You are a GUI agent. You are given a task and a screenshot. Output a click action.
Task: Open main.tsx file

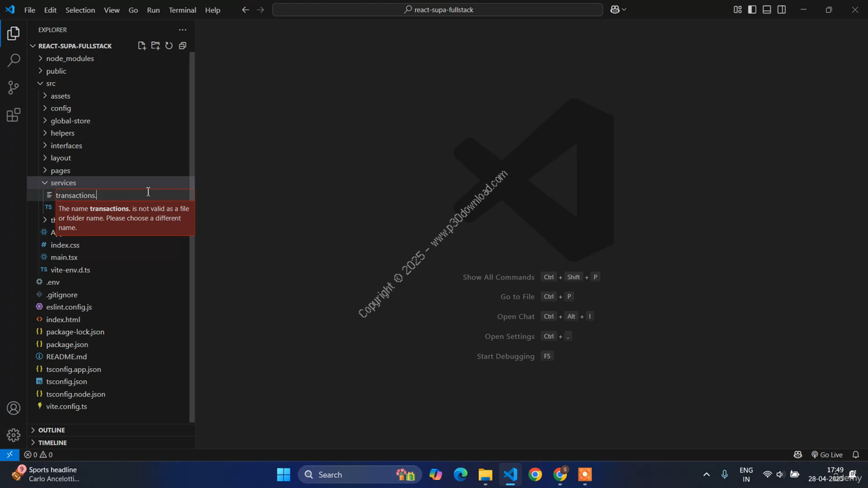64,258
